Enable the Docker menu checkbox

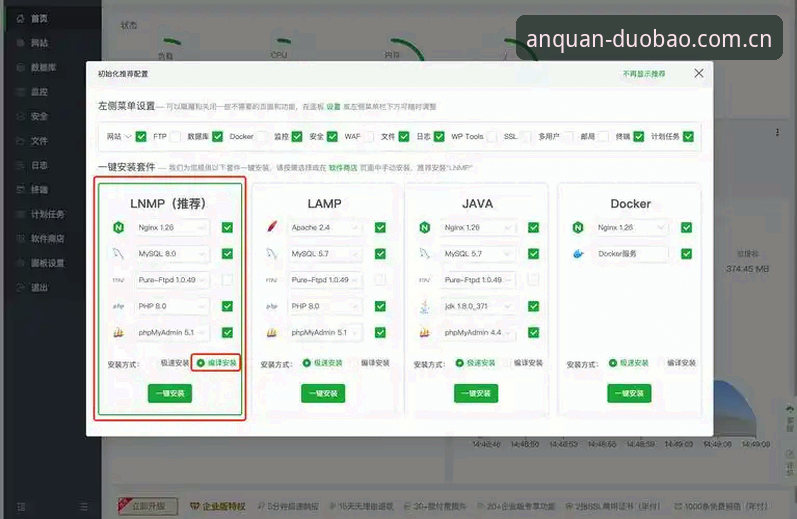tap(262, 136)
